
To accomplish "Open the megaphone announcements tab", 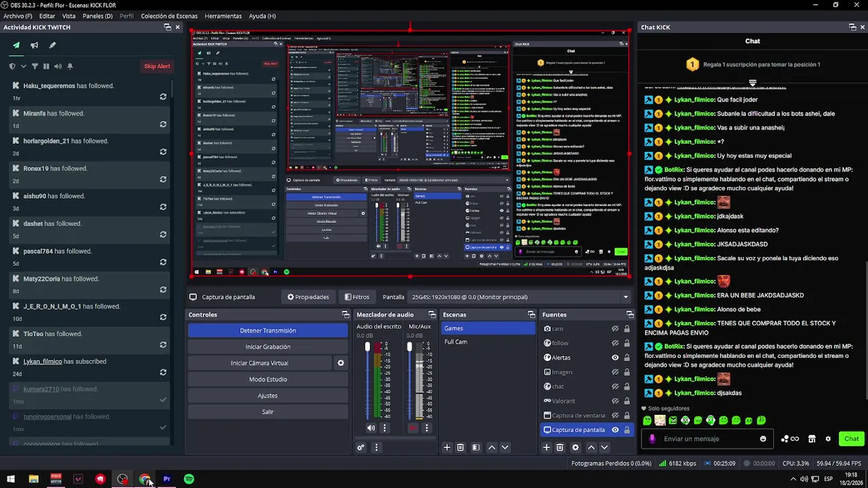I will pos(34,45).
